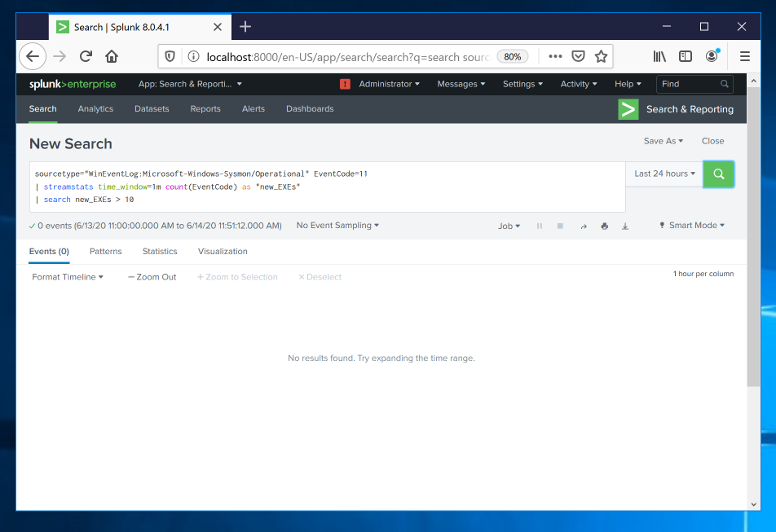This screenshot has height=532, width=776.
Task: Click the splunk>enterprise logo
Action: [73, 84]
